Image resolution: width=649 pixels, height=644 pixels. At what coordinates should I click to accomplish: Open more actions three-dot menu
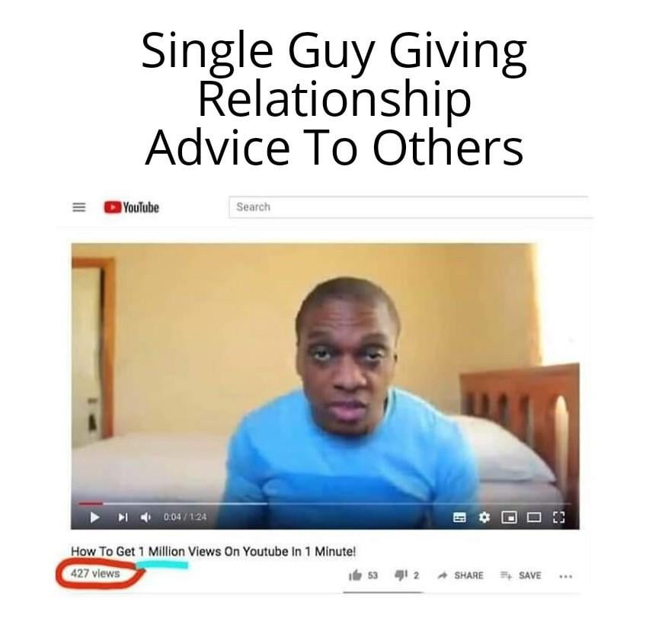(566, 576)
